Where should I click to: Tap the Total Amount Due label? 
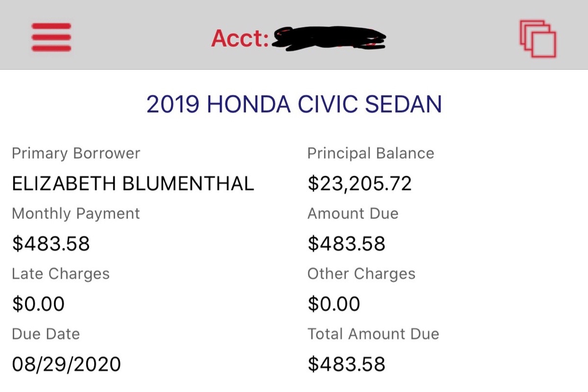coord(373,334)
